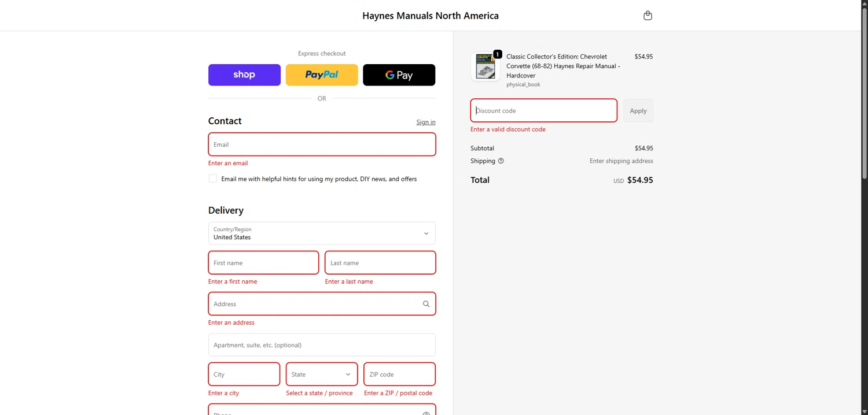Click the address search magnifier icon

426,304
